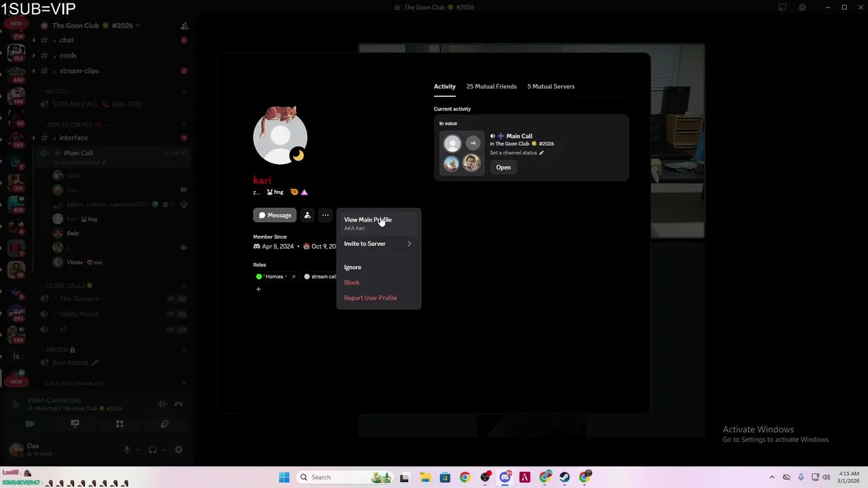Choose Block in the context menu

coord(378,283)
